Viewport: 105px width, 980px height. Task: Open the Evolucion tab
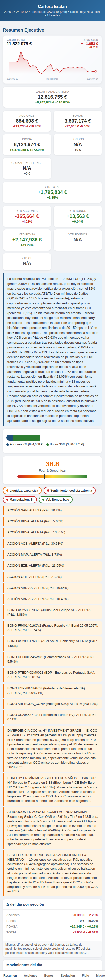[x=68, y=975]
